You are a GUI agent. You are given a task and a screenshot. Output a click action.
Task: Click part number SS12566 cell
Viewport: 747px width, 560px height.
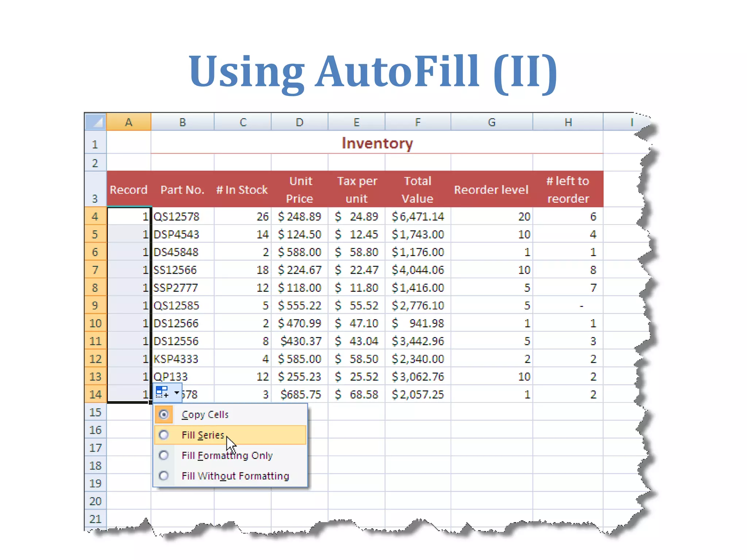click(x=183, y=270)
